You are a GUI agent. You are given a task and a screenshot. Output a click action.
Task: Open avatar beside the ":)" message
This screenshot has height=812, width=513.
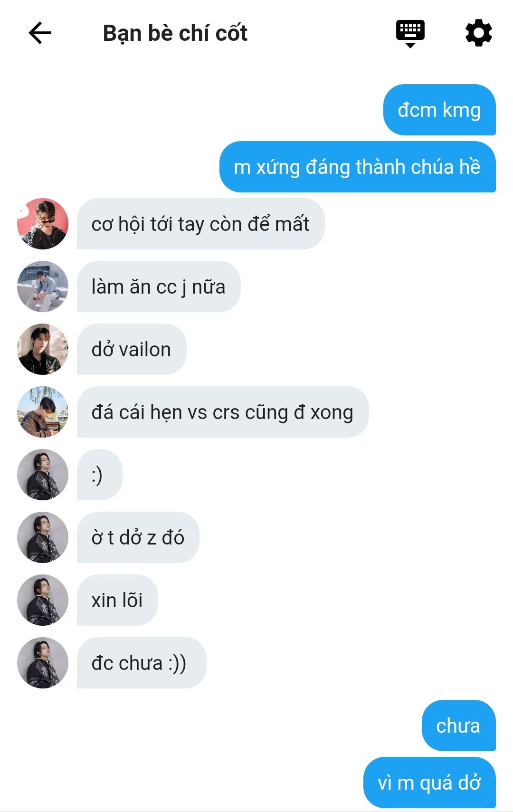tap(43, 475)
